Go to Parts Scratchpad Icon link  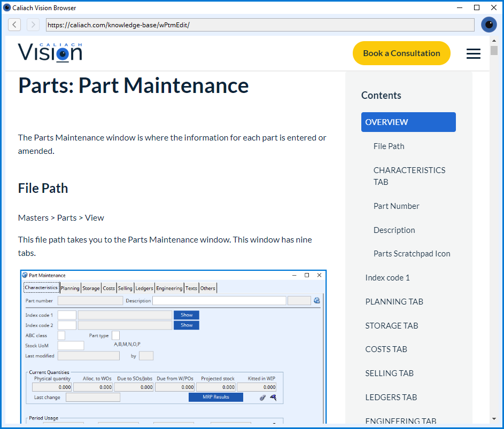coord(412,254)
